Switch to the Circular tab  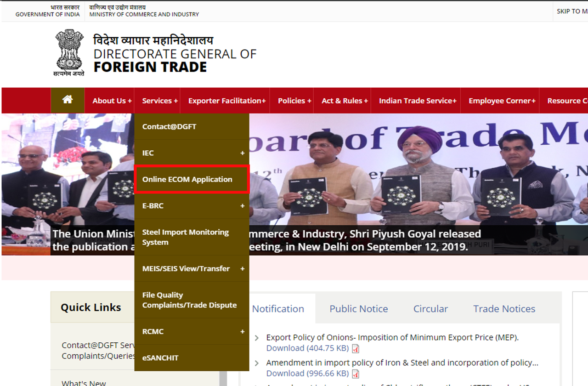[x=430, y=309]
